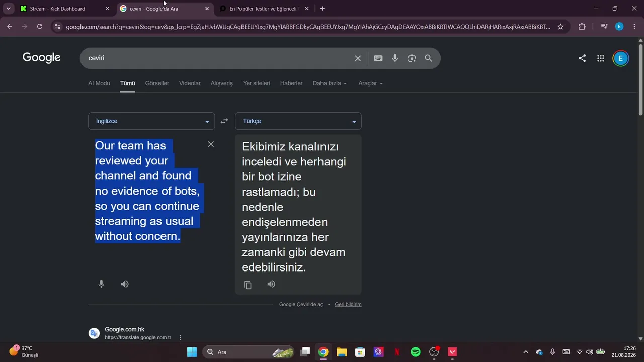Expand the Araçlar dropdown

tap(370, 83)
